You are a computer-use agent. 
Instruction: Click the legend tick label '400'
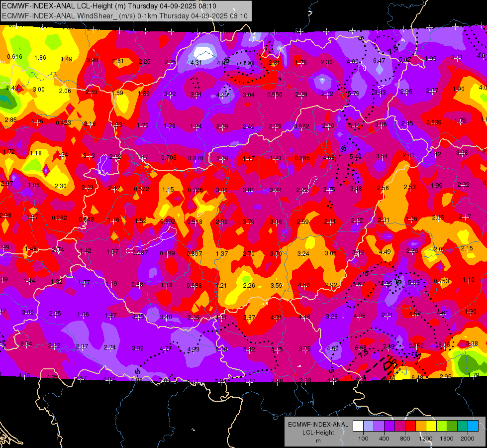tap(384, 439)
